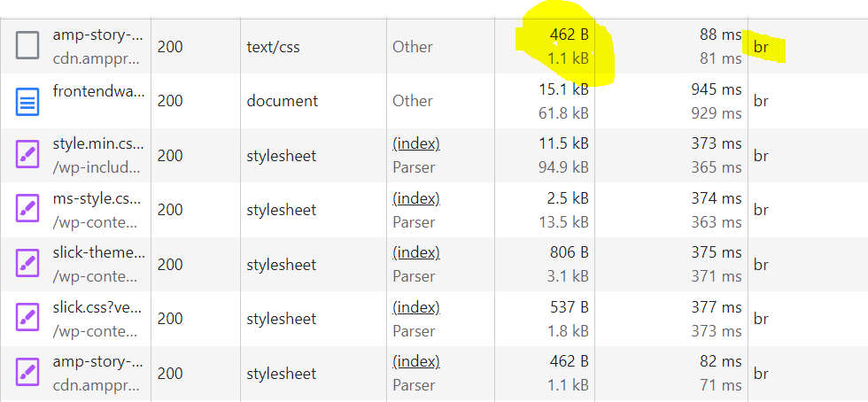
Task: Click the stylesheet icon on the bottom amp-story row
Action: [27, 372]
